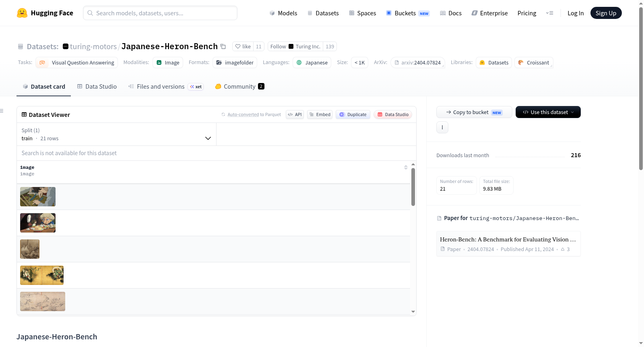Image resolution: width=644 pixels, height=347 pixels.
Task: Click the Japanese-Heron-Bench section heading
Action: [x=57, y=337]
